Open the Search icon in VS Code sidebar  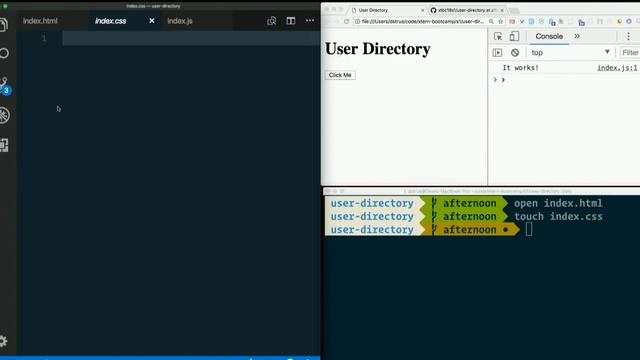coord(4,53)
